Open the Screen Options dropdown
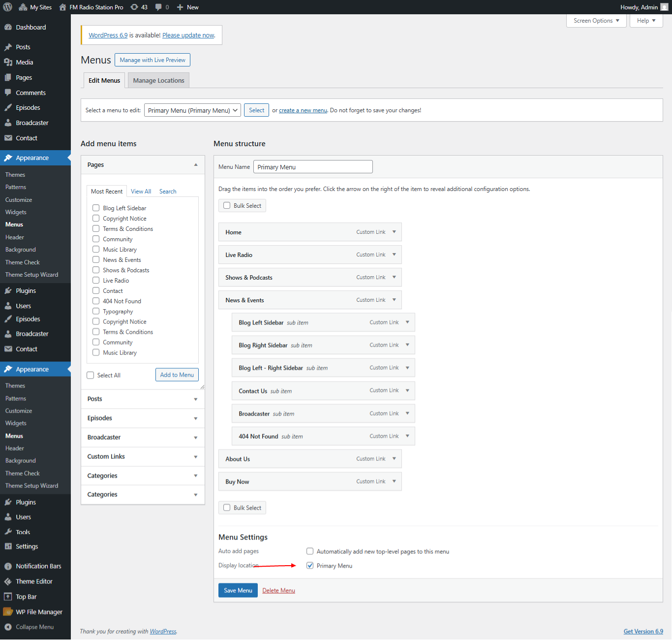The image size is (672, 641). (596, 21)
